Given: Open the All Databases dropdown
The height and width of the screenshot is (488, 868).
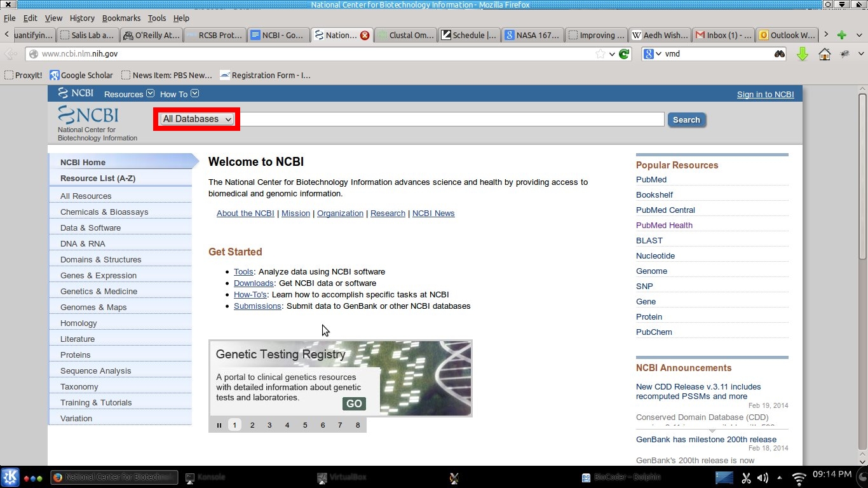Looking at the screenshot, I should [196, 119].
